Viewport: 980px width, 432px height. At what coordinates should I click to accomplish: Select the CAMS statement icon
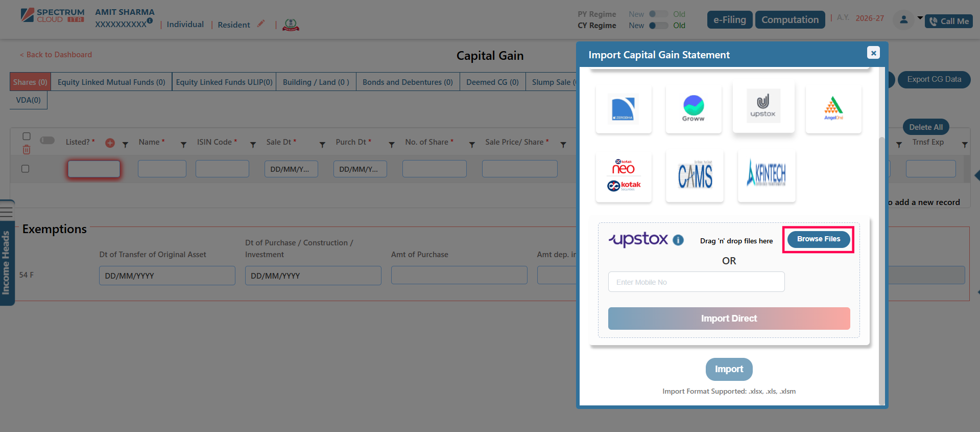click(695, 175)
